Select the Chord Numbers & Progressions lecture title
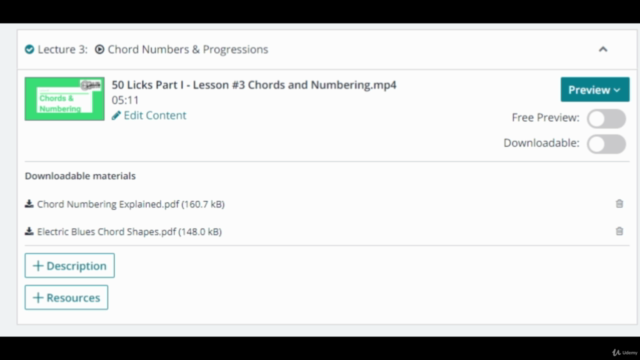This screenshot has width=640, height=360. coord(188,49)
